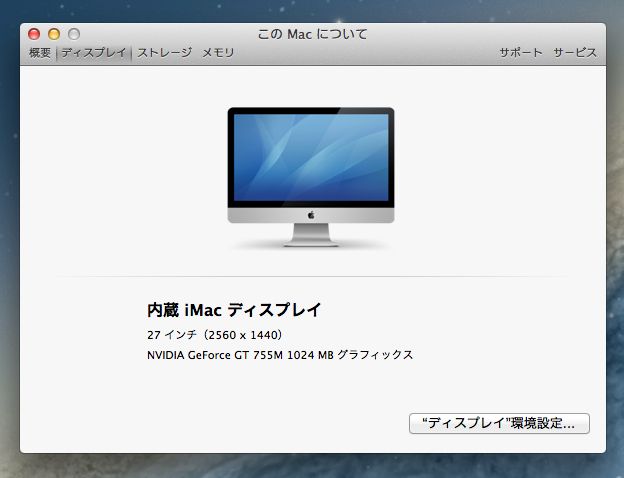This screenshot has height=478, width=624.
Task: Click the NVIDIA GeForce GT 755M text
Action: tap(216, 355)
